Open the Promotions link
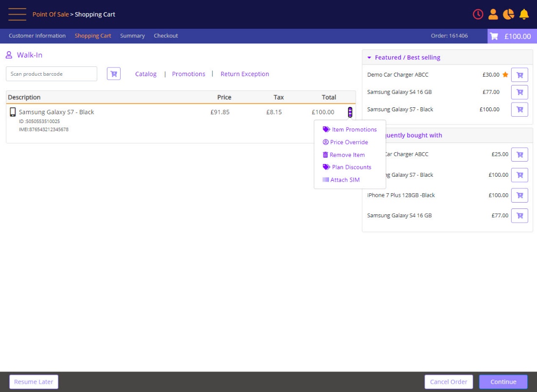 click(x=188, y=74)
